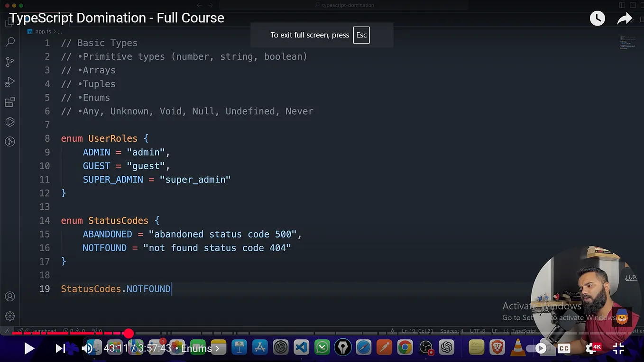Click the Share arrow icon
The height and width of the screenshot is (362, 644).
(625, 18)
